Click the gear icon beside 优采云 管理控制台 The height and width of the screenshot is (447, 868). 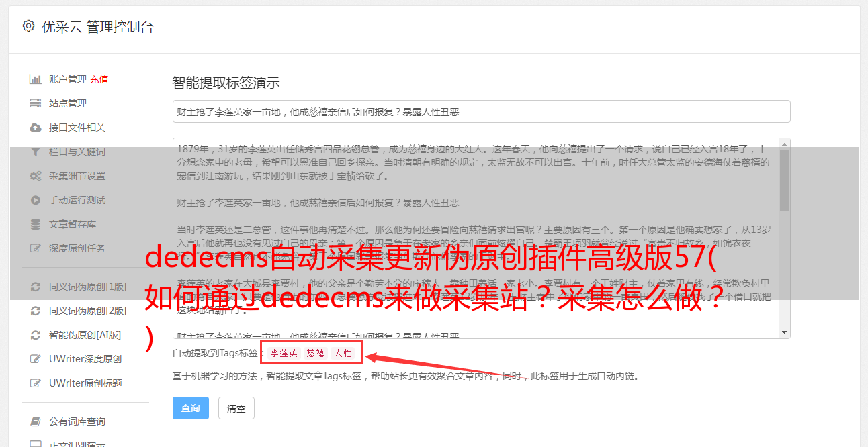click(x=28, y=26)
